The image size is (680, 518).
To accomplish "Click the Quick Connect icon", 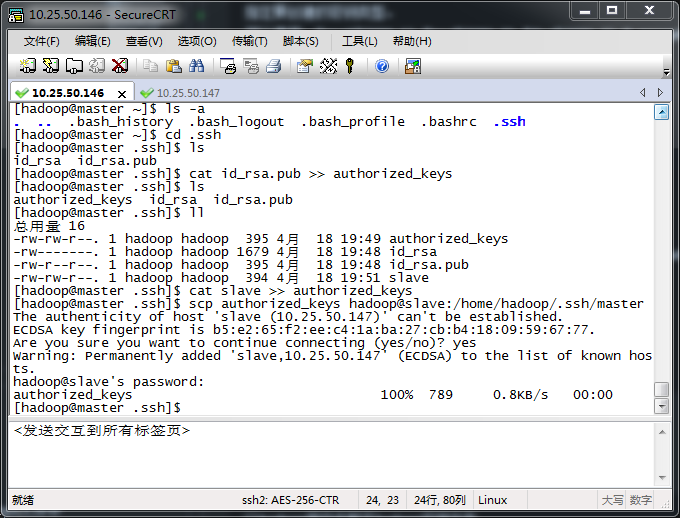I will tap(50, 66).
